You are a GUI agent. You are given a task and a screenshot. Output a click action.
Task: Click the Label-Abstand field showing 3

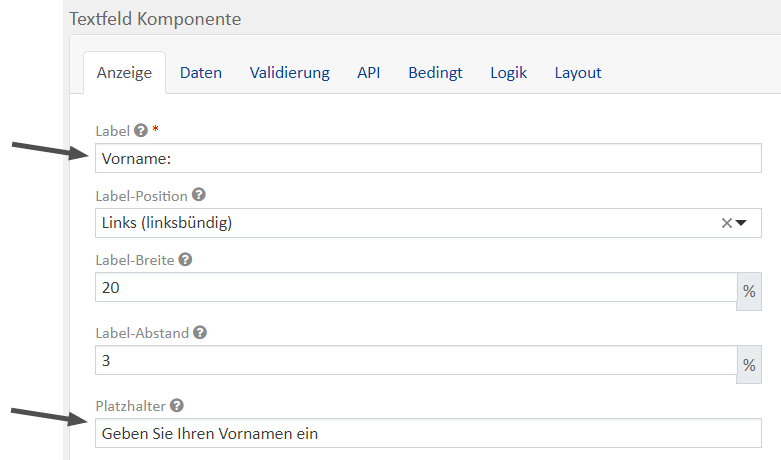(x=416, y=360)
